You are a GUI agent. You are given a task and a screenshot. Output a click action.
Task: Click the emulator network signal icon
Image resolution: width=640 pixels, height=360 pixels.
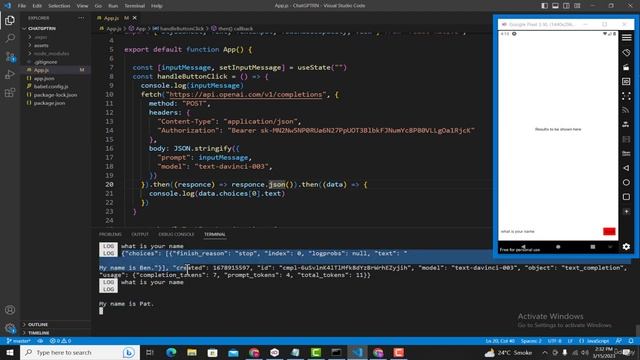pos(627,110)
